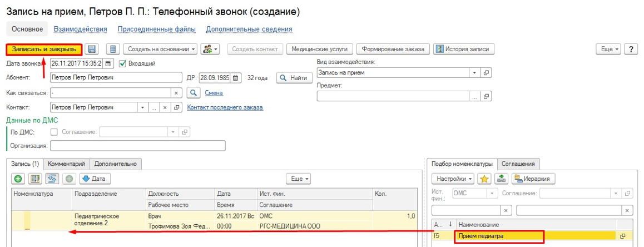Image resolution: width=644 pixels, height=247 pixels.
Task: Click the История записи button icon
Action: point(439,49)
